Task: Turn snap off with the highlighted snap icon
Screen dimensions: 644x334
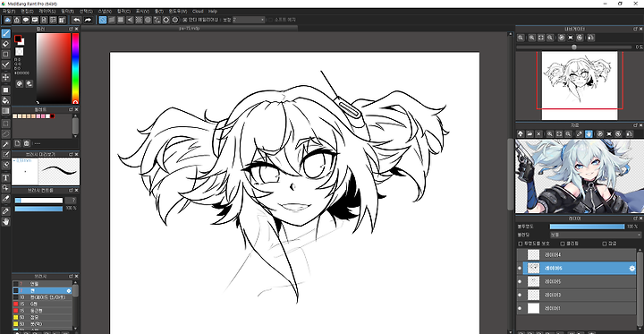Action: pyautogui.click(x=103, y=20)
